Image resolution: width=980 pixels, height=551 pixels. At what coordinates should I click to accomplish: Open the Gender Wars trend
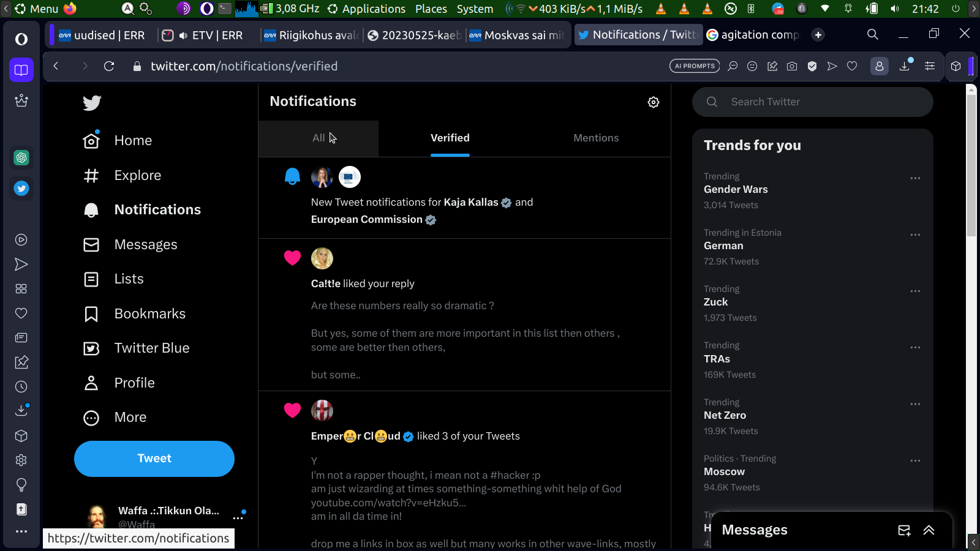(736, 190)
